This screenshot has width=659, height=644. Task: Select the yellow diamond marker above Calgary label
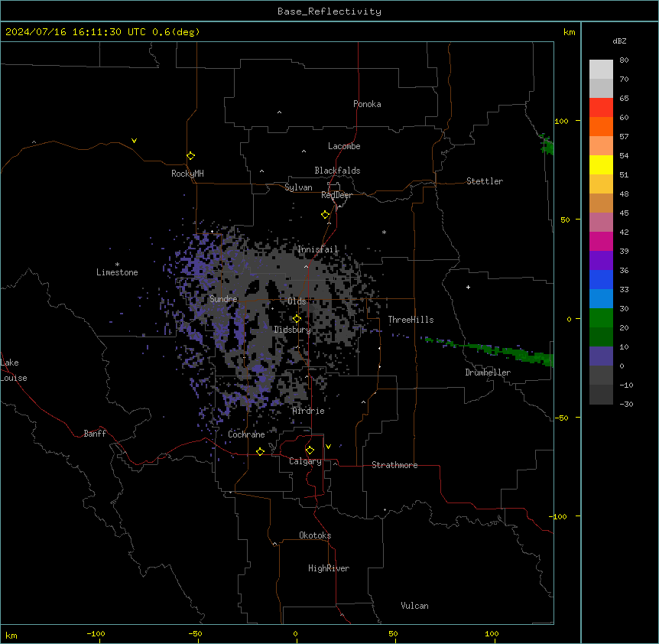[310, 450]
